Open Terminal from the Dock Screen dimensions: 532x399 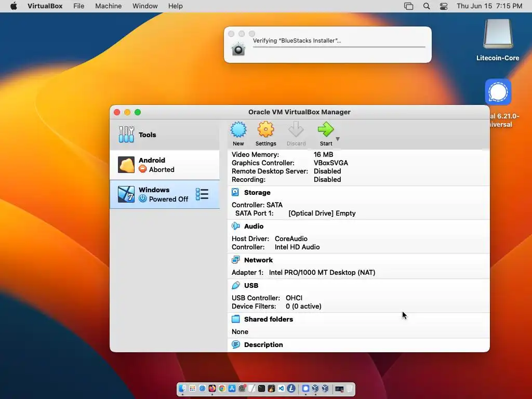(x=262, y=389)
